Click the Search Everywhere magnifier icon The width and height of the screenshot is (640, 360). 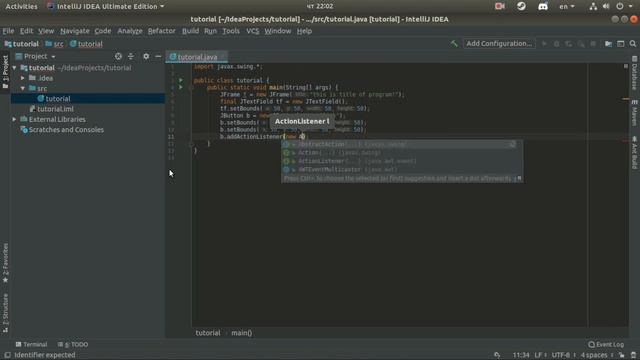tap(633, 44)
